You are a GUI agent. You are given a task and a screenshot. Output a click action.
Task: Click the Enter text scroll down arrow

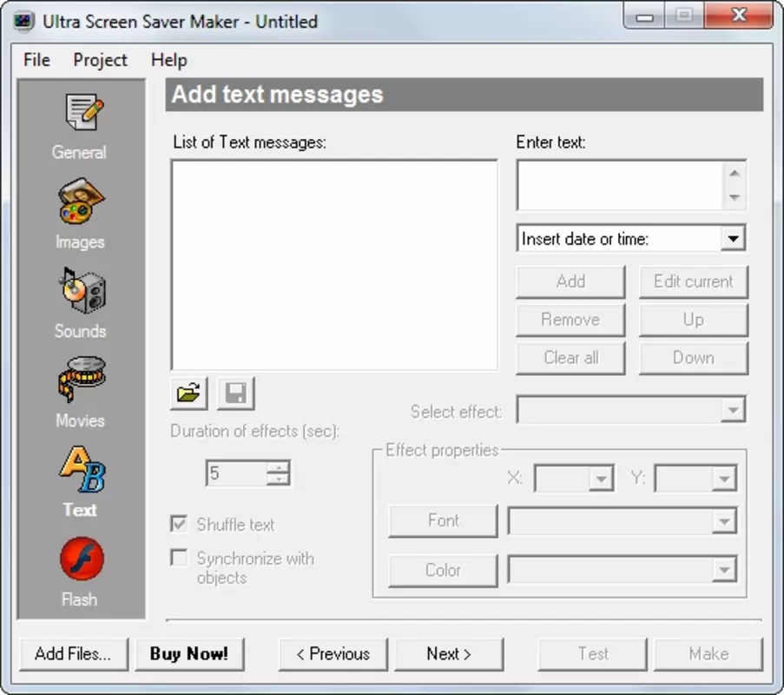(734, 197)
